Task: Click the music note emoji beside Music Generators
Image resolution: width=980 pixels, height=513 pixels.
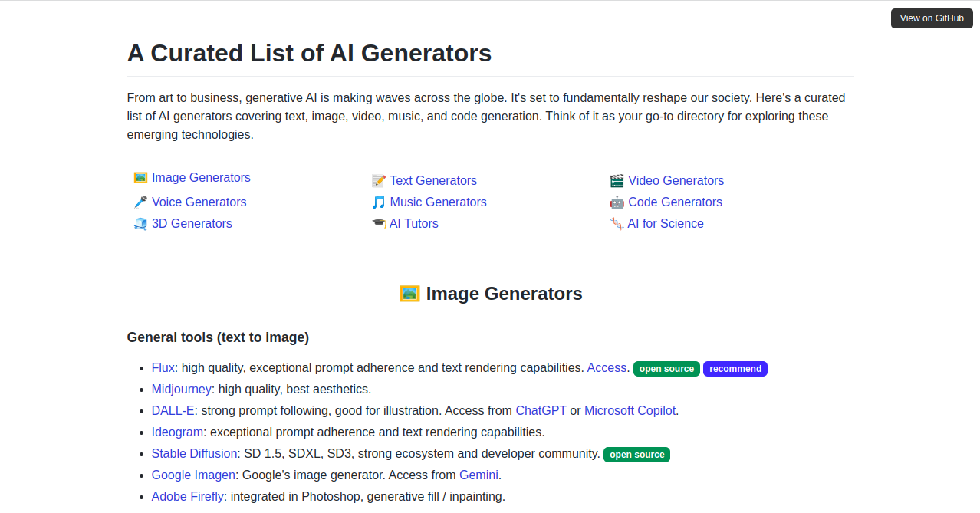Action: (x=378, y=202)
